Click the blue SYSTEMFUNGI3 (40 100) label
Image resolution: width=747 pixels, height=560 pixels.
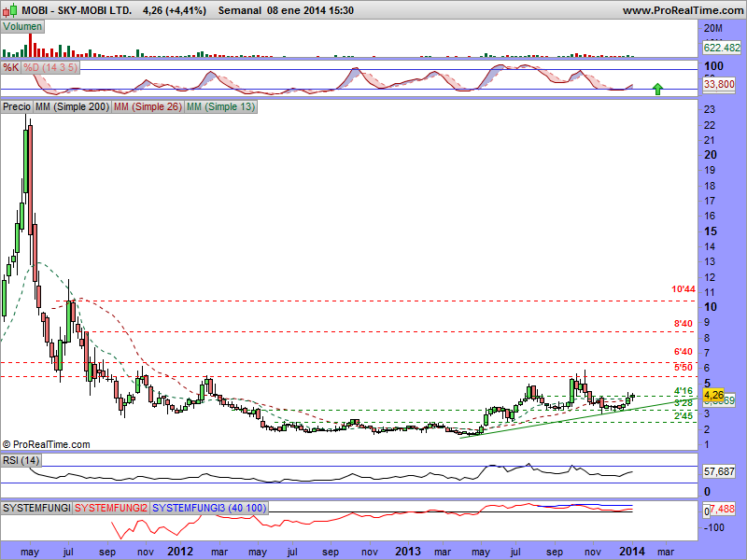[209, 508]
